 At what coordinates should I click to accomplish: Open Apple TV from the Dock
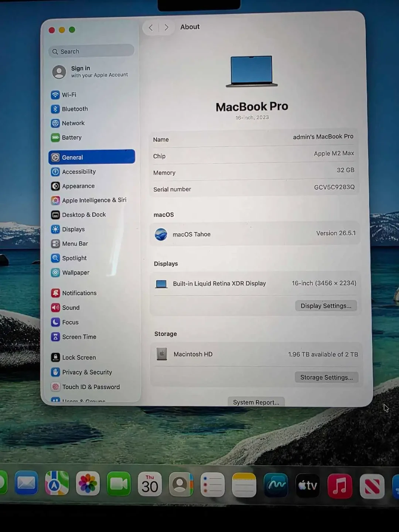308,485
